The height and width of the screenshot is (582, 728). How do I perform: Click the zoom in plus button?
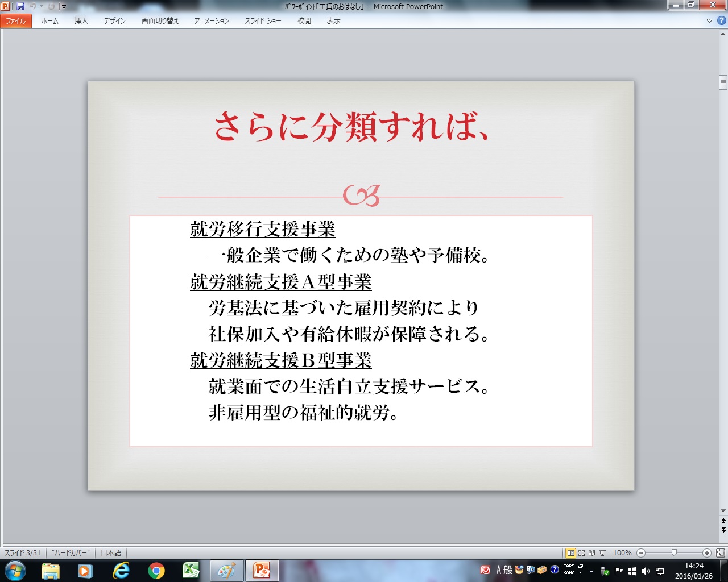click(x=706, y=553)
